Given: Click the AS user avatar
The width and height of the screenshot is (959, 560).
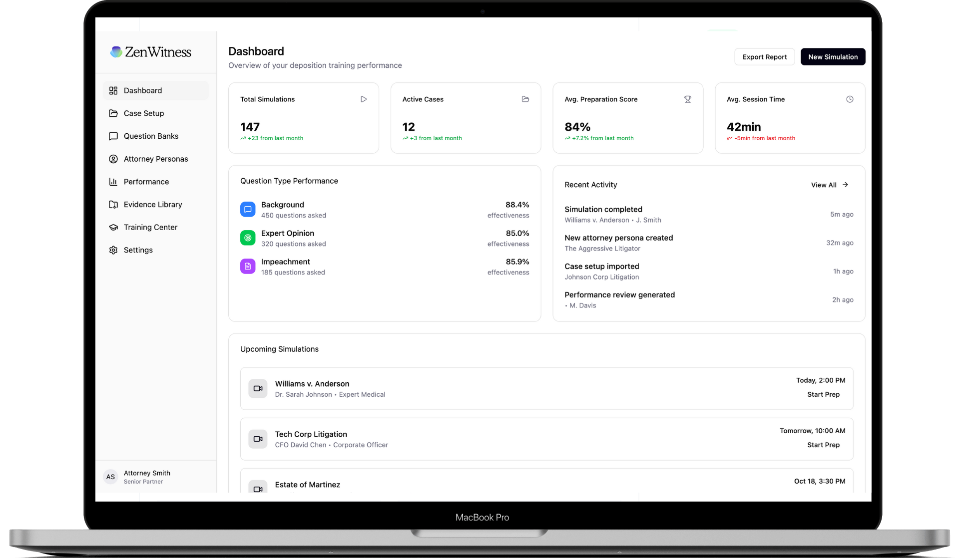Looking at the screenshot, I should [x=110, y=477].
